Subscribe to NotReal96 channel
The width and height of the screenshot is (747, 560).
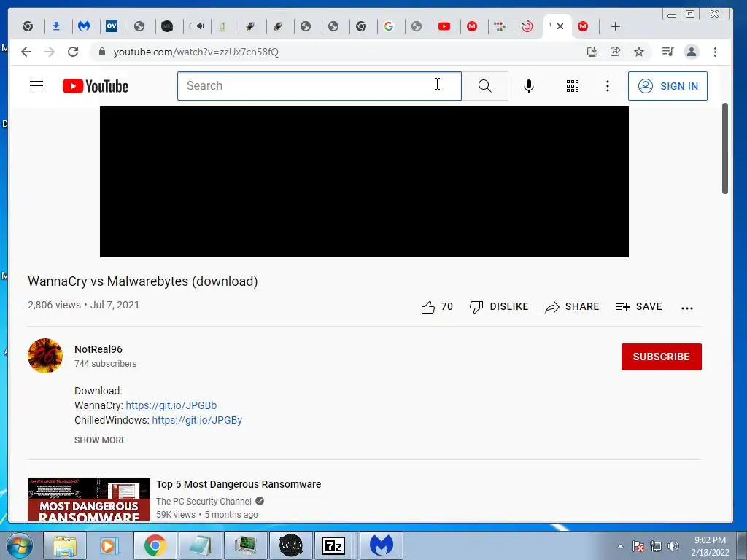(661, 357)
